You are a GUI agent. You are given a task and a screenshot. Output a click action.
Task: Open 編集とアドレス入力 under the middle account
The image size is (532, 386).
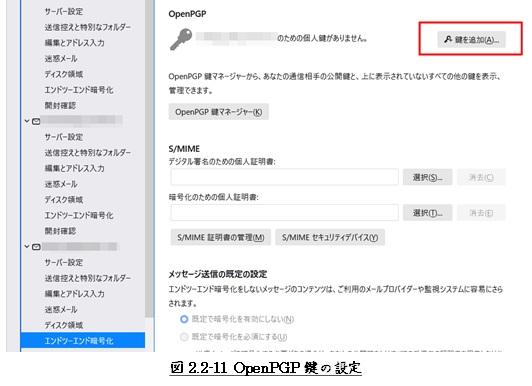point(74,168)
